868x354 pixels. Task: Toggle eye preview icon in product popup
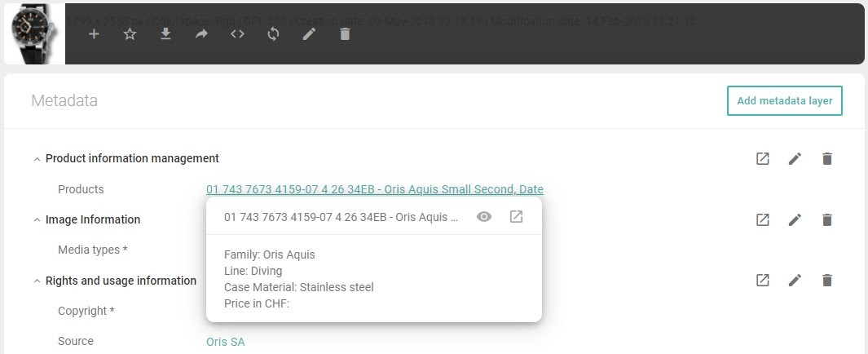[x=484, y=217]
